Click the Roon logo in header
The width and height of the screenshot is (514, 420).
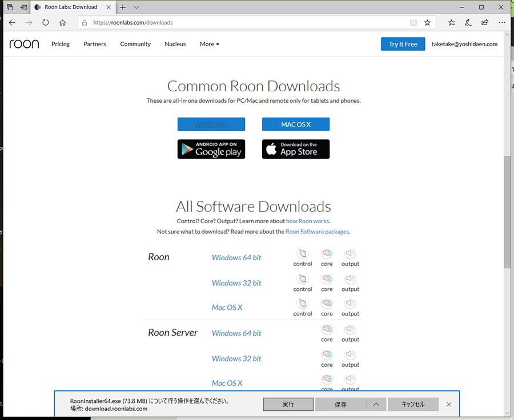tap(24, 44)
